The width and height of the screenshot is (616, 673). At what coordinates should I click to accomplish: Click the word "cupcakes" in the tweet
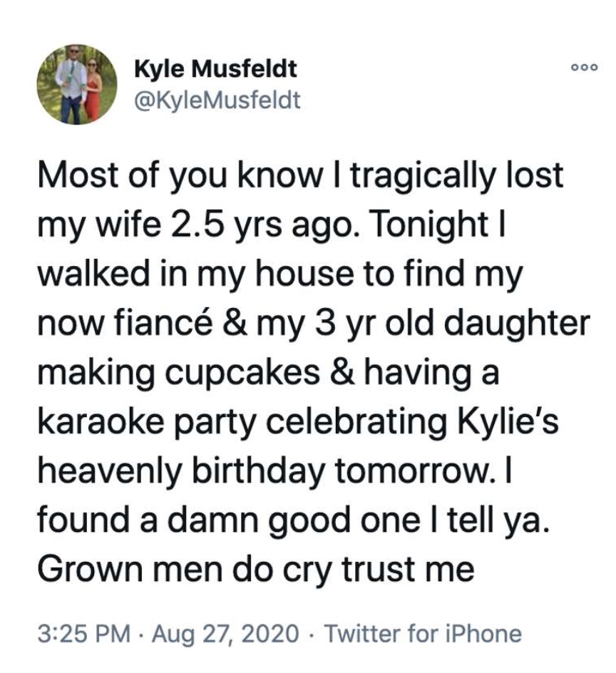242,373
